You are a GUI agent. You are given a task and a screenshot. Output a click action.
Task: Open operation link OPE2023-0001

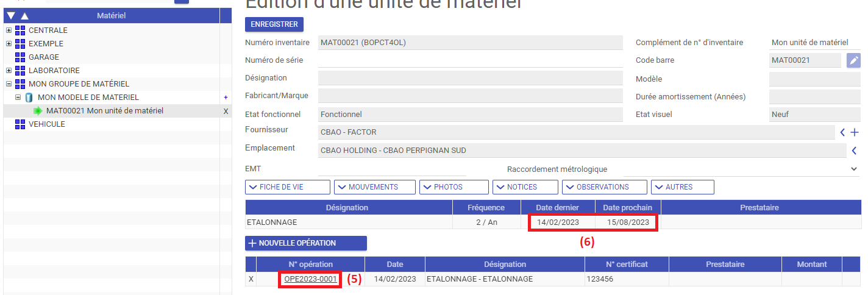pyautogui.click(x=310, y=279)
